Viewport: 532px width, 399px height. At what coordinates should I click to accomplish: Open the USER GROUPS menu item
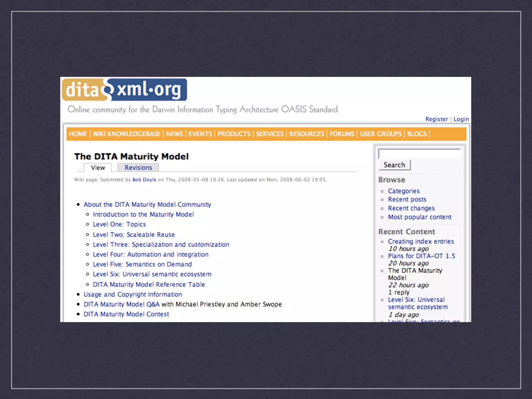coord(381,134)
